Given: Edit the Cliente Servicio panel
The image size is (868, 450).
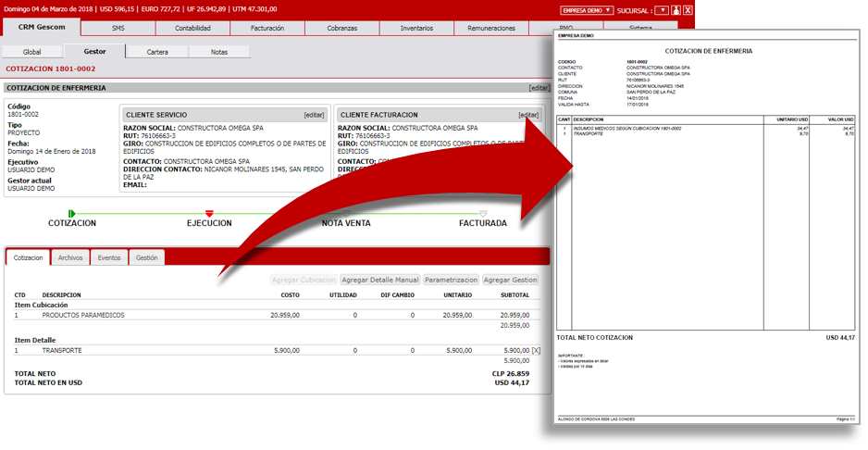Looking at the screenshot, I should [x=314, y=115].
